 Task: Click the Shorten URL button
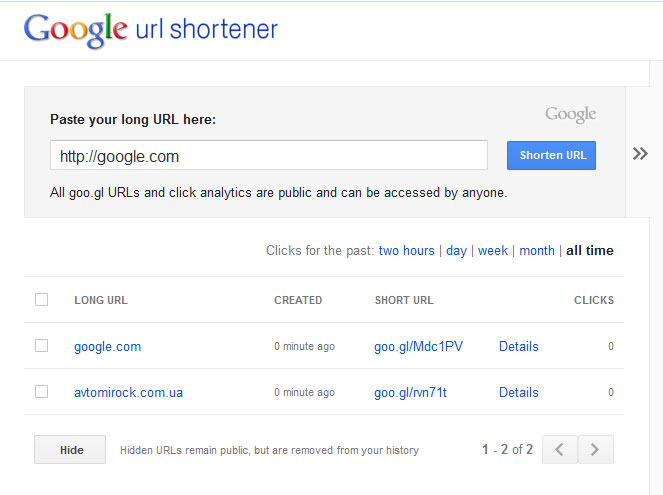click(x=551, y=156)
